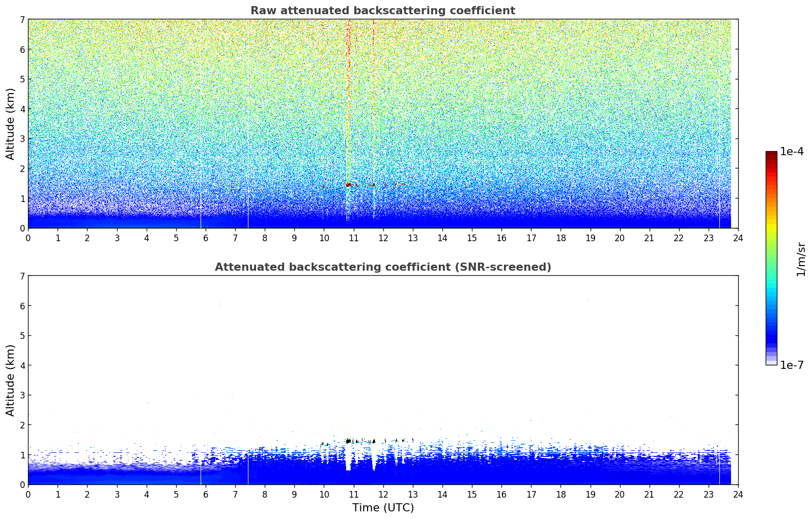Click the "7" altitude tick of the top plot
This screenshot has width=812, height=519.
22,20
